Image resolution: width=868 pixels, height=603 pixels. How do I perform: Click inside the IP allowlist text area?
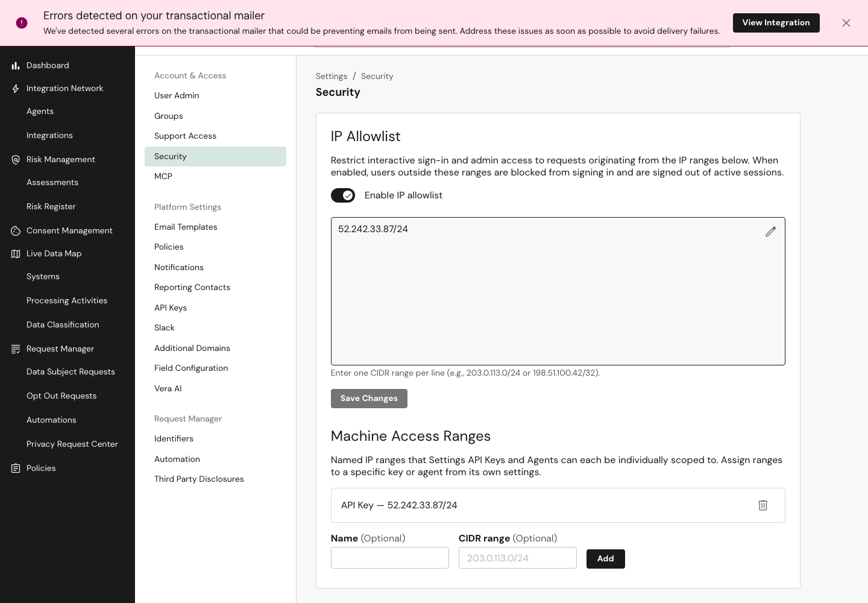(558, 291)
